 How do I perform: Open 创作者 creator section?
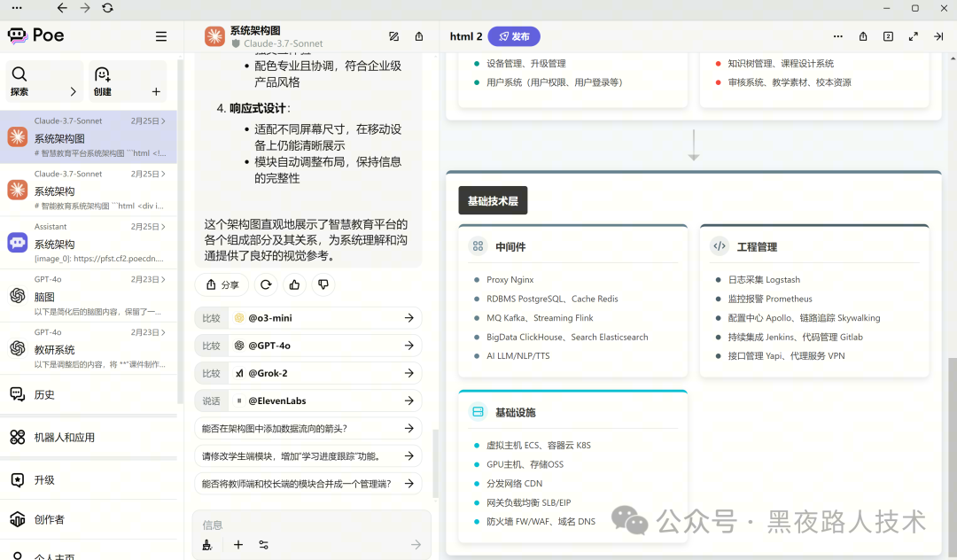tap(89, 520)
